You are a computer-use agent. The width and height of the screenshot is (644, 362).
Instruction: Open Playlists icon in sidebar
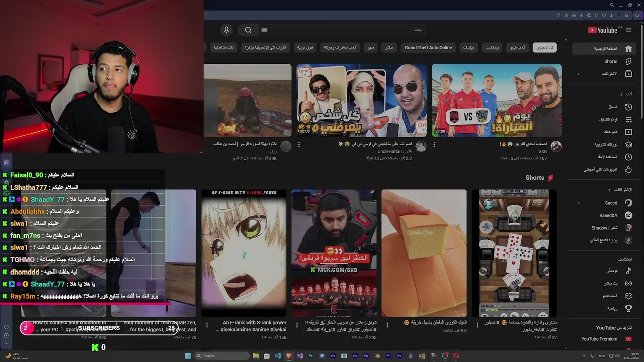tap(628, 119)
